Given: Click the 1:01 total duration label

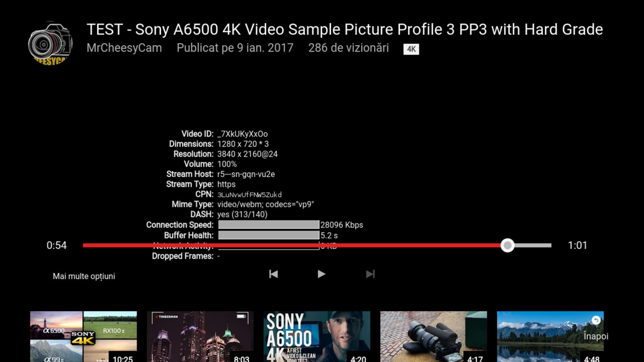Looking at the screenshot, I should point(577,245).
